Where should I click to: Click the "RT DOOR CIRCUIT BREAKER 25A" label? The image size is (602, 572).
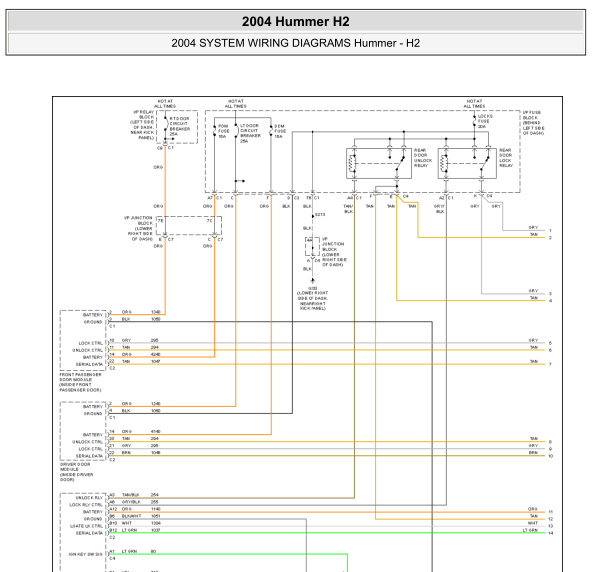pos(180,126)
